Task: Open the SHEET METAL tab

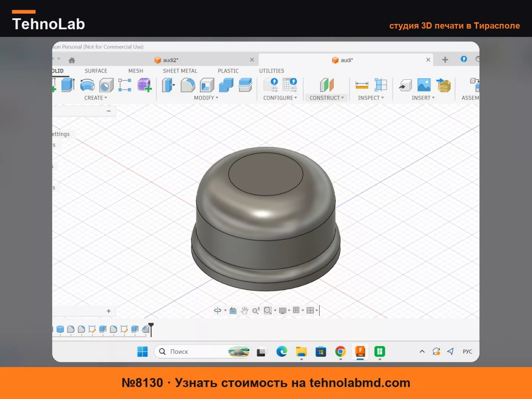Action: 180,71
